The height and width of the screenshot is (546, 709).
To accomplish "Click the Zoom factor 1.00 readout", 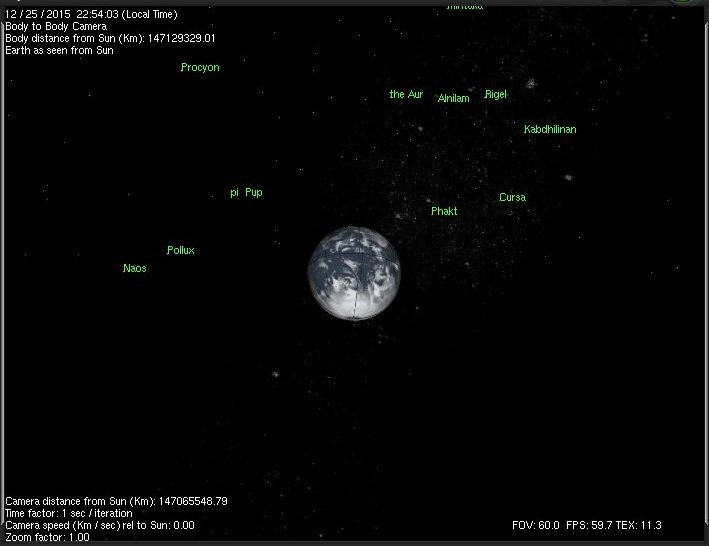I will (x=47, y=537).
